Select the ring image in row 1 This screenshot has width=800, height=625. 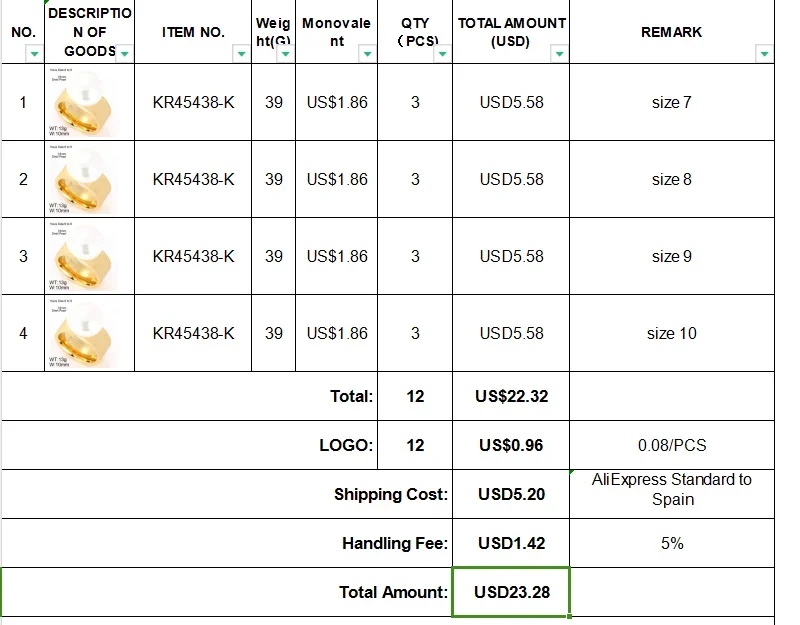point(83,102)
